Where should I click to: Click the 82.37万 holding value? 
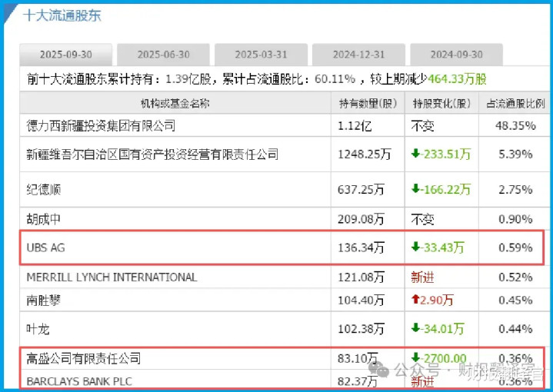click(x=358, y=381)
